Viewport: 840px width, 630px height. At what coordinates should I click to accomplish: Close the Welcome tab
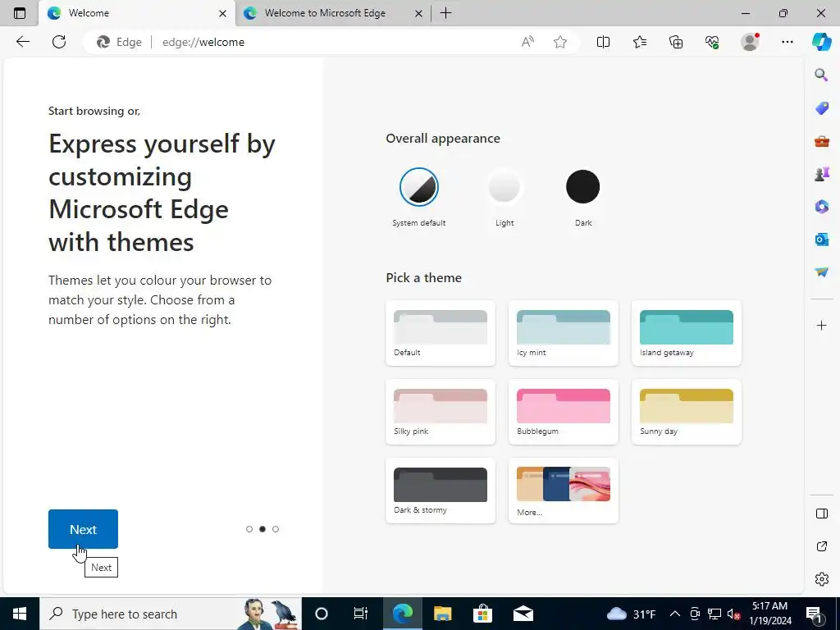pos(222,13)
